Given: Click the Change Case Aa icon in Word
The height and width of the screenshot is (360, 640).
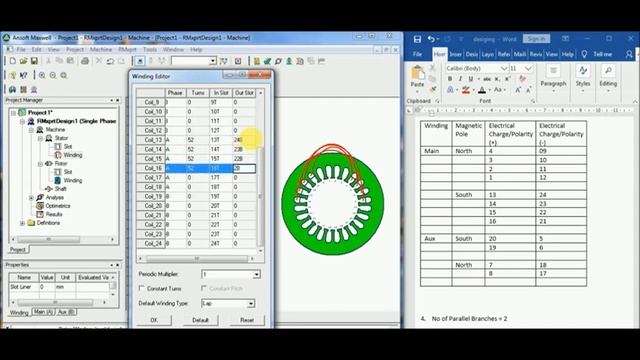Looking at the screenshot, I should coord(498,90).
